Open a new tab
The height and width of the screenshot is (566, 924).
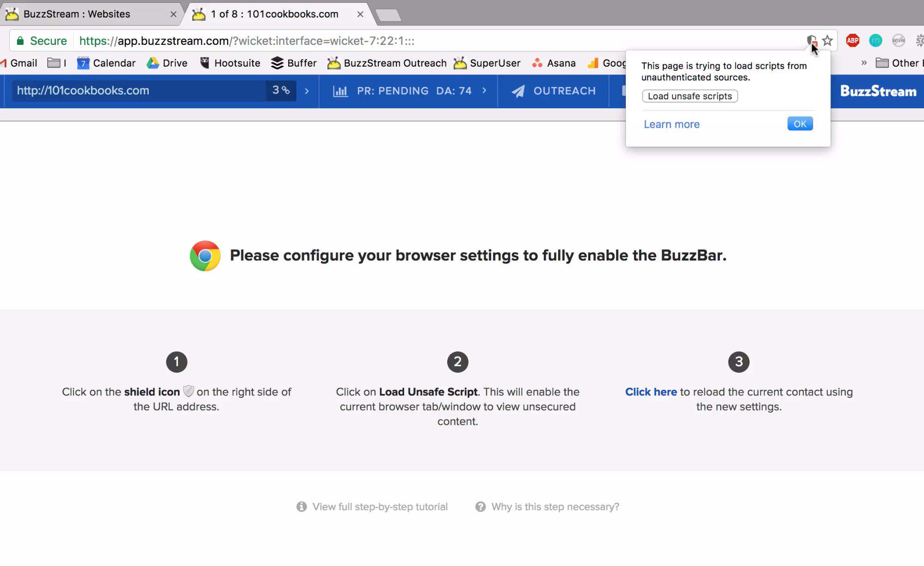click(x=388, y=15)
